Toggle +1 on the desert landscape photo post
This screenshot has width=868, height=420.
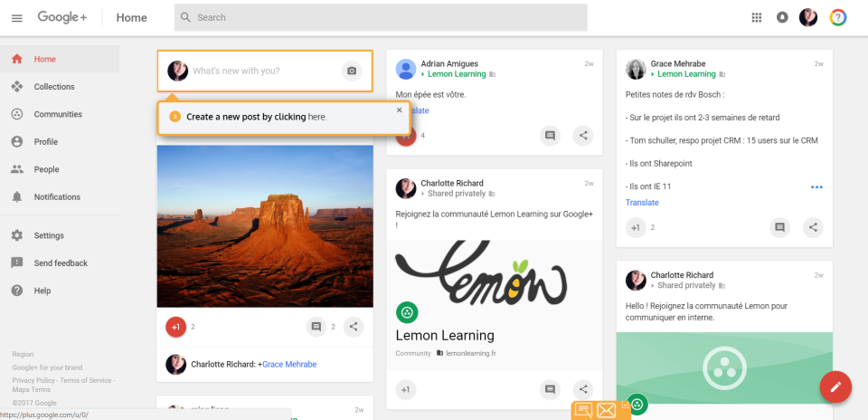tap(176, 327)
